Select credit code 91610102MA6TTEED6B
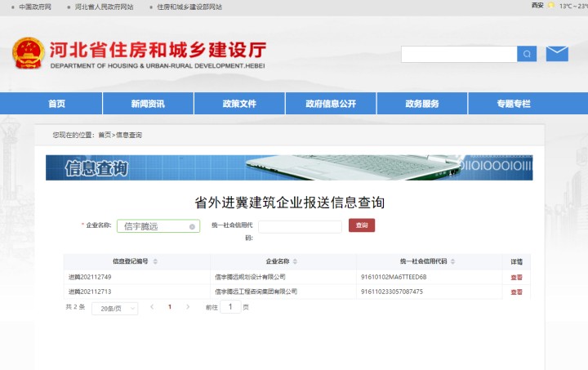Image resolution: width=588 pixels, height=370 pixels. (394, 277)
